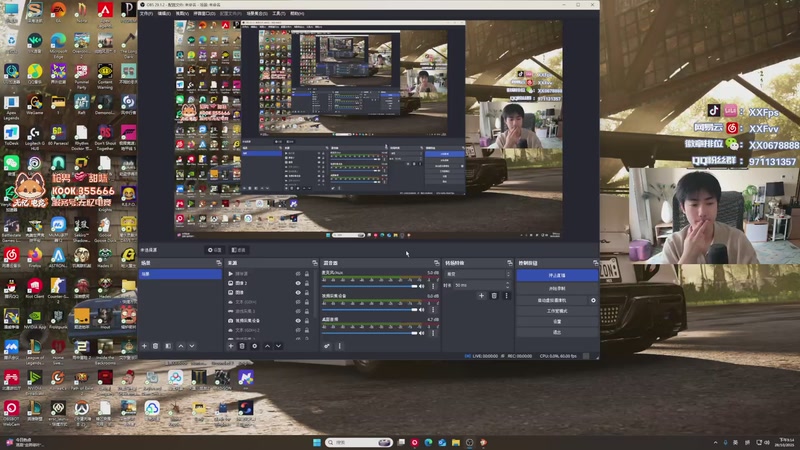This screenshot has width=800, height=450.
Task: Select the highlighted scene in the Scenes list
Action: [181, 274]
